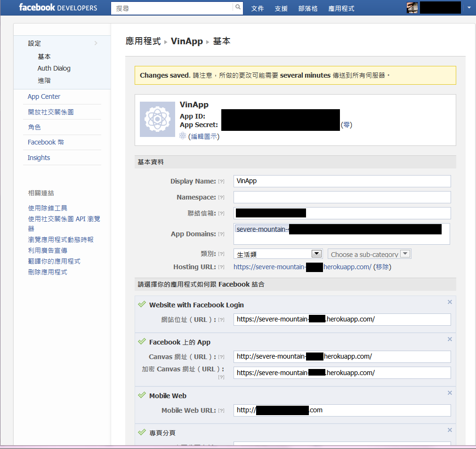The width and height of the screenshot is (476, 449).
Task: Click the 移除 link after Hosting URL
Action: click(382, 267)
